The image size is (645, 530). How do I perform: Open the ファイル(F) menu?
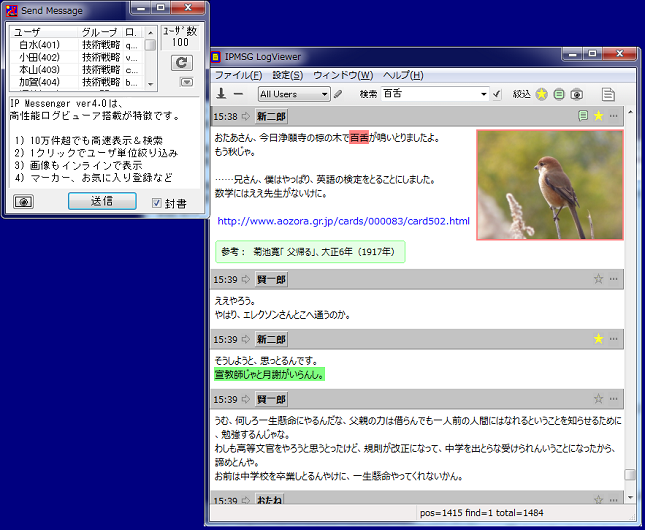(x=238, y=75)
